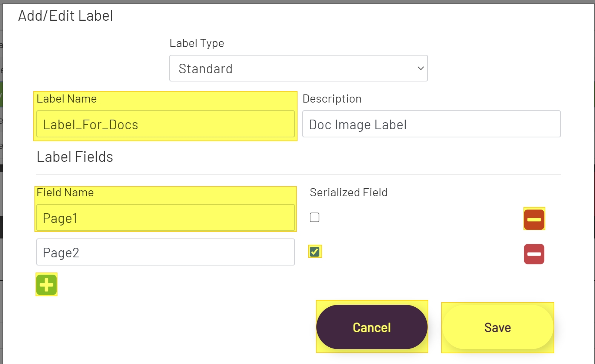Click the green plus icon to add field
This screenshot has height=364, width=595.
[46, 284]
